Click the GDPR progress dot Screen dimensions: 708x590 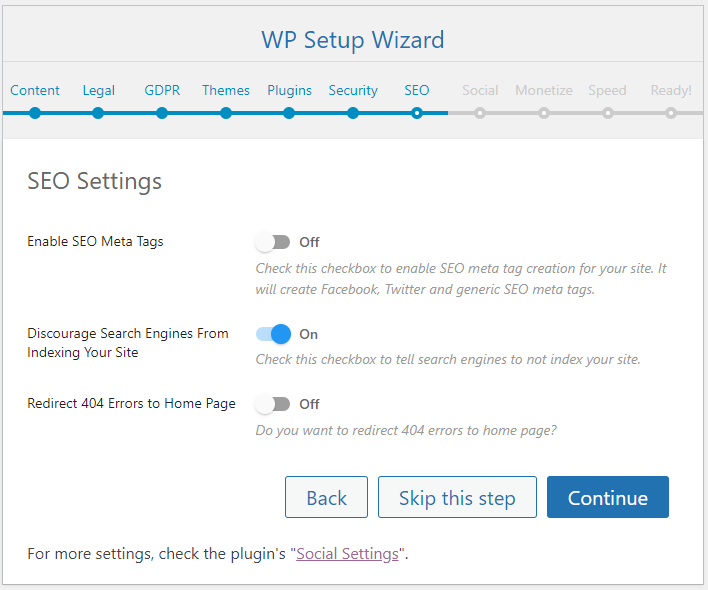tap(162, 113)
